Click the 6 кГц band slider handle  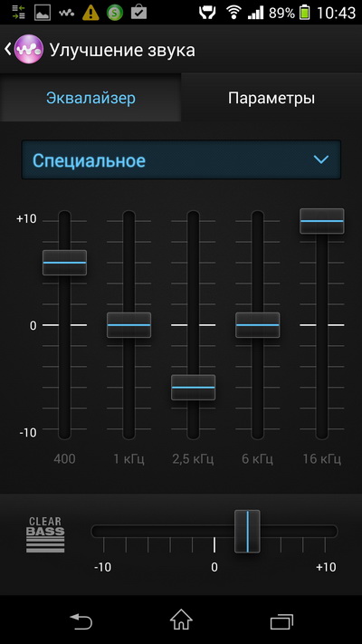click(x=257, y=325)
